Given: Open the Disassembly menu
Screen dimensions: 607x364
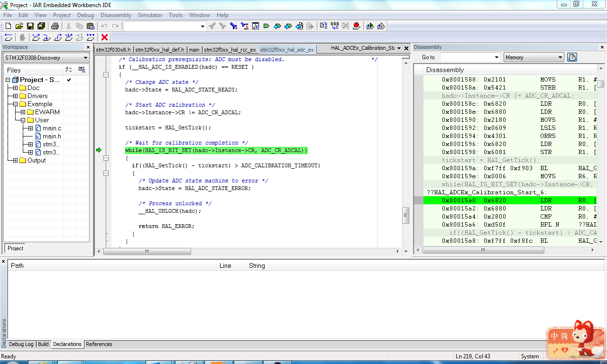Looking at the screenshot, I should coord(116,15).
